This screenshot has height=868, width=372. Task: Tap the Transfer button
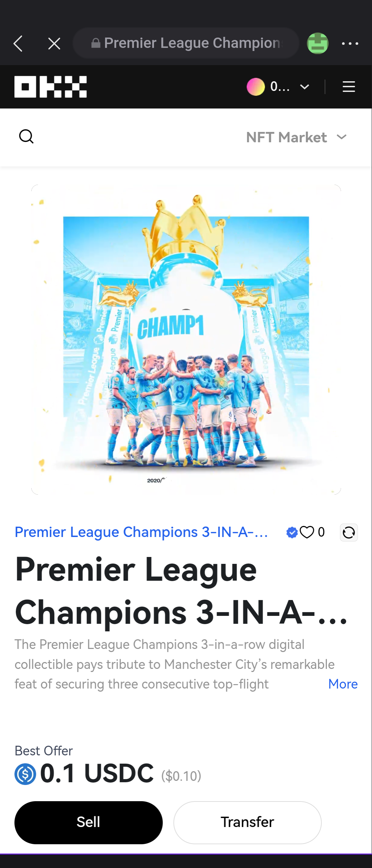[x=247, y=823]
